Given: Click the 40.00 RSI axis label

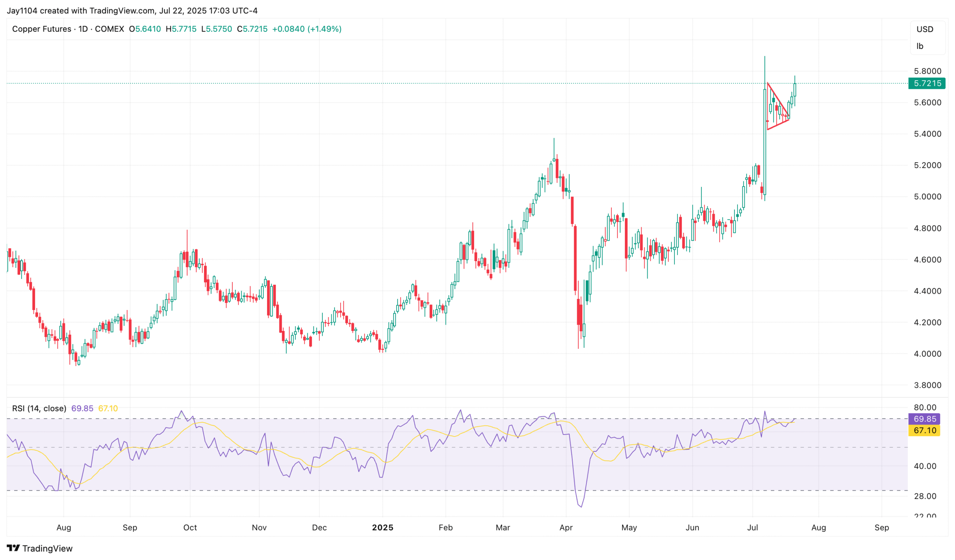Looking at the screenshot, I should [x=925, y=466].
